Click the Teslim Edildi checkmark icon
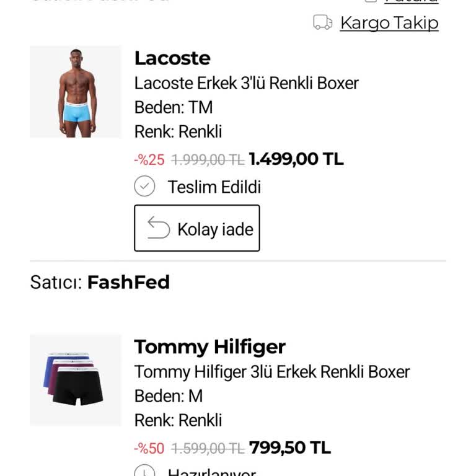The height and width of the screenshot is (476, 476). (144, 187)
